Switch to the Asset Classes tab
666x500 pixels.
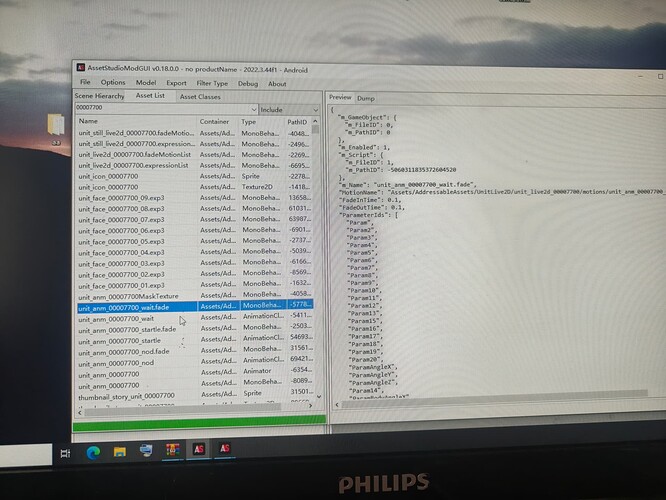200,97
